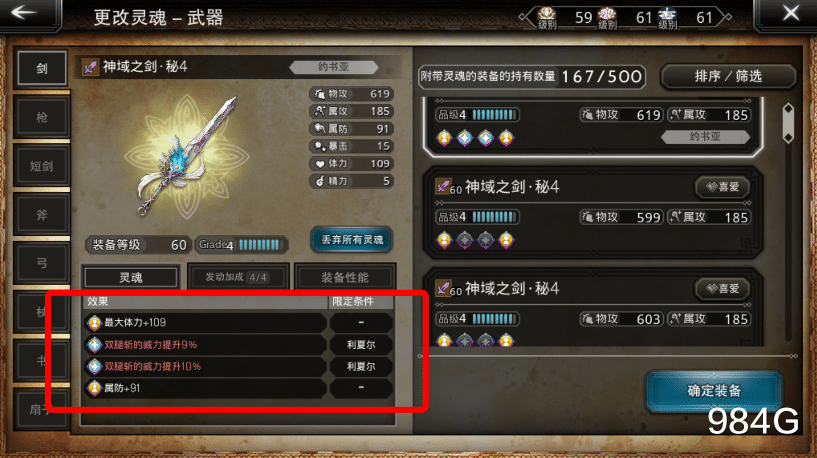Open the 发动加成 4/4 tab

click(x=236, y=277)
